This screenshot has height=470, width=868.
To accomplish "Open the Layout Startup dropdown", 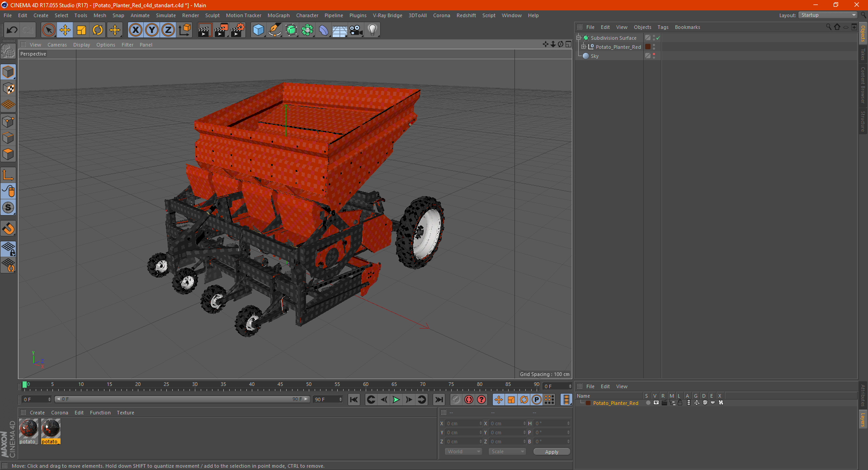I will click(828, 15).
